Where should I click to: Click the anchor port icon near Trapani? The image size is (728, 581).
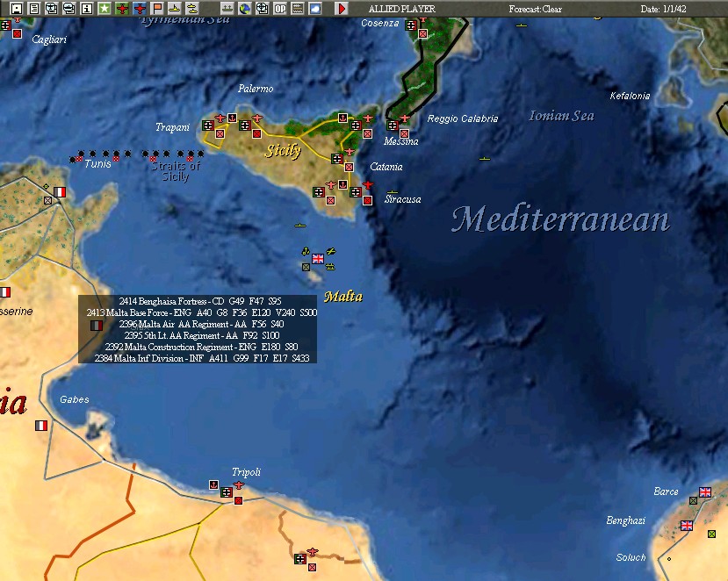[232, 118]
